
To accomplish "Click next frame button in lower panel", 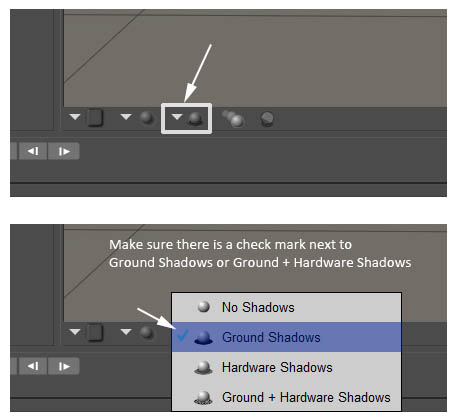I will tap(64, 366).
